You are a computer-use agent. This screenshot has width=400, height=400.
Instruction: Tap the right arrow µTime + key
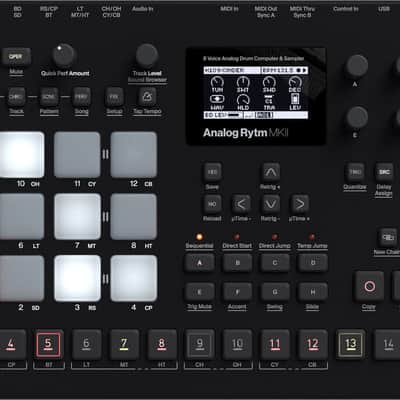[x=300, y=204]
